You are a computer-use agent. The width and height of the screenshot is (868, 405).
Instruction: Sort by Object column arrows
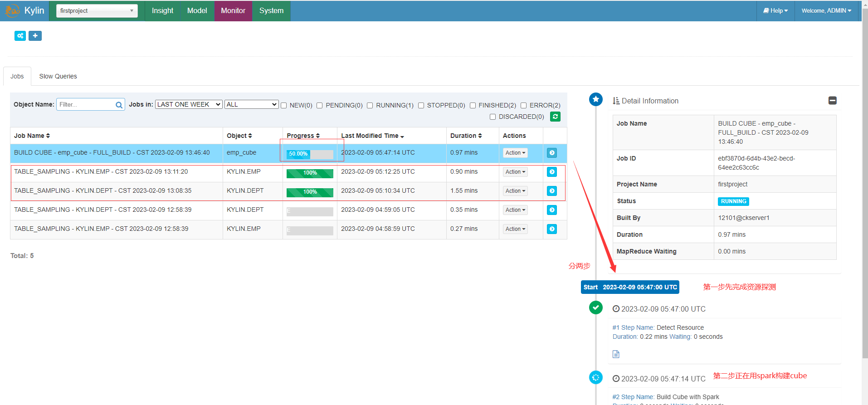coord(250,136)
